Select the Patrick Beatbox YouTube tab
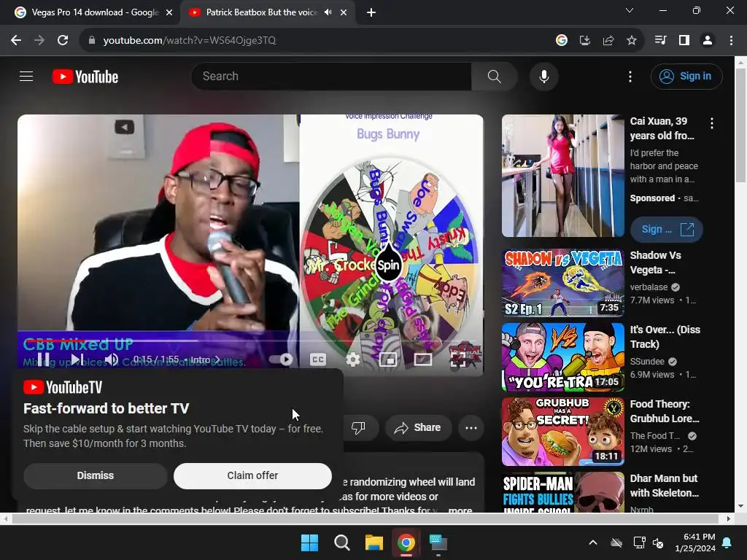 pos(261,12)
